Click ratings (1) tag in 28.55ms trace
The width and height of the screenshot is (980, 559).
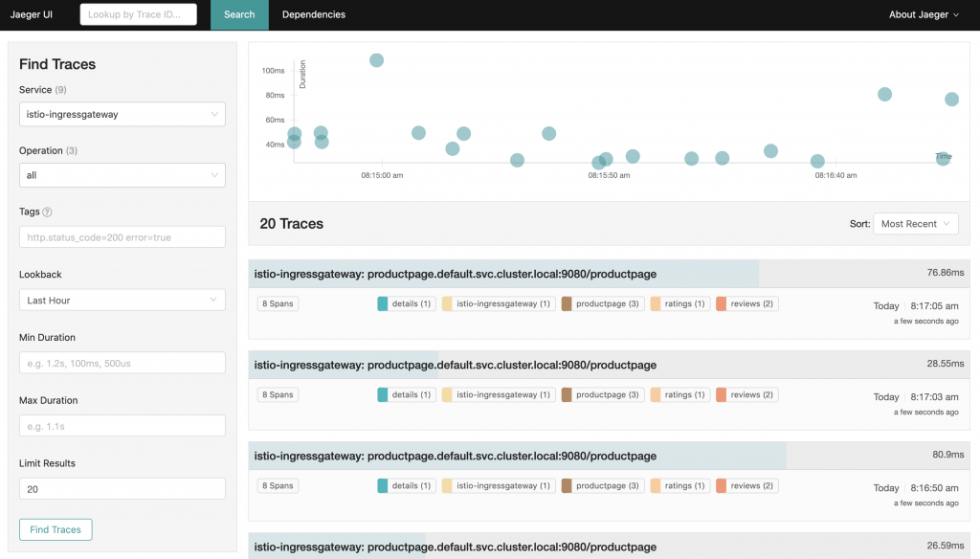click(x=680, y=394)
